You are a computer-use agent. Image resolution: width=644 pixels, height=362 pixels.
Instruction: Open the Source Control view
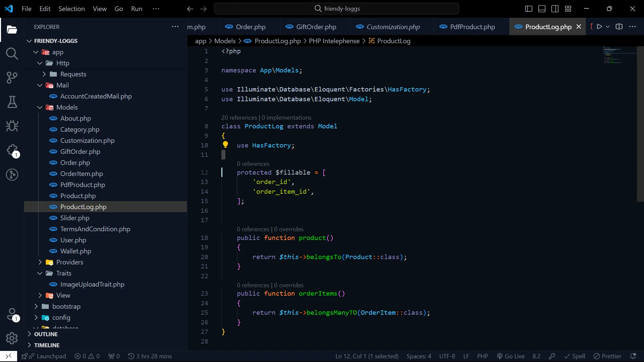coord(12,78)
